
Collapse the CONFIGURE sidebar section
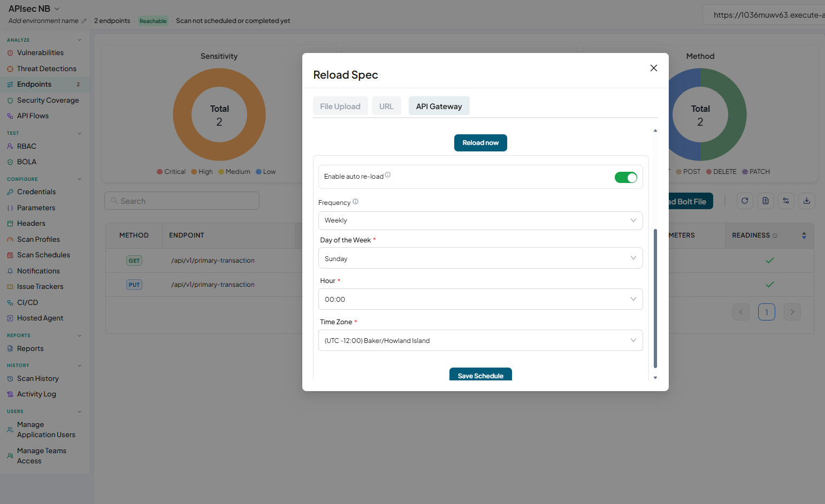point(79,179)
